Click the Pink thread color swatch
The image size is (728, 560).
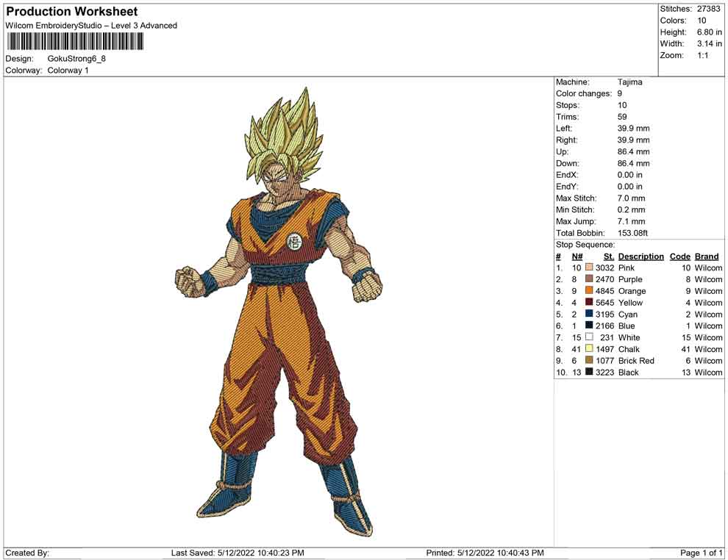click(x=589, y=268)
